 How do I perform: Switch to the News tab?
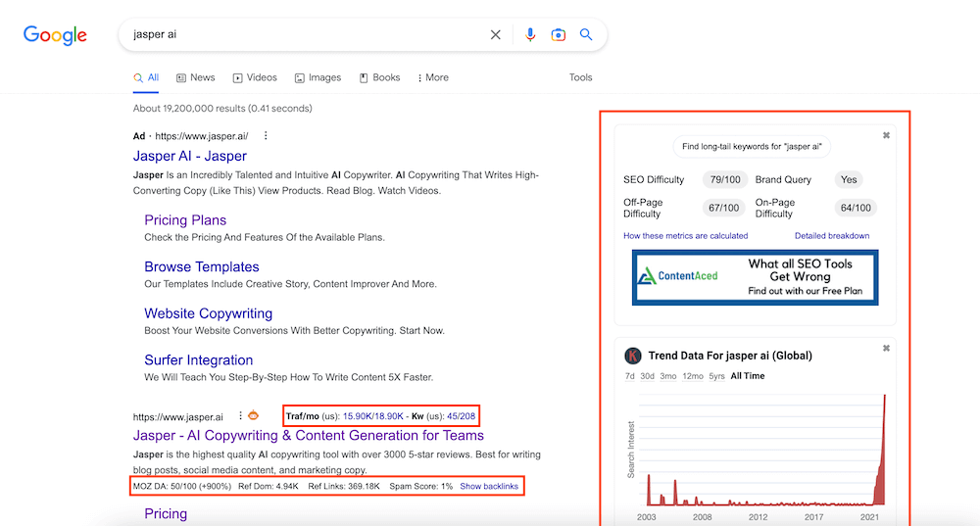click(x=196, y=77)
